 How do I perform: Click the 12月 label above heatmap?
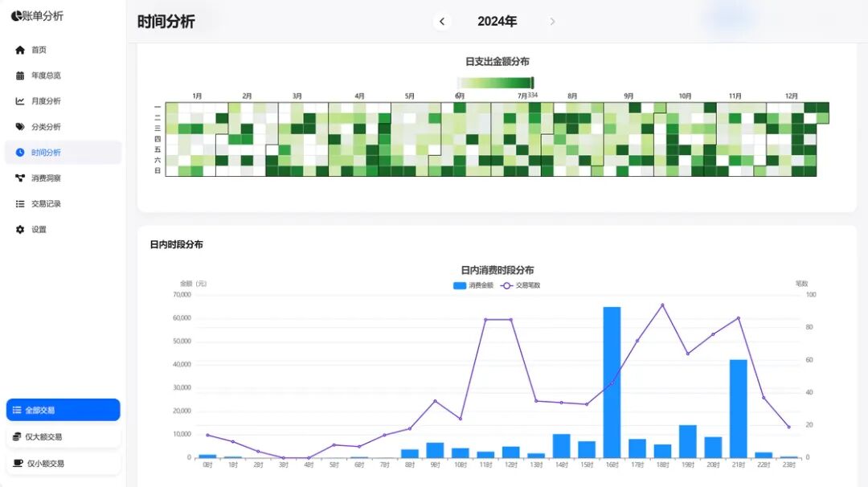pos(792,96)
